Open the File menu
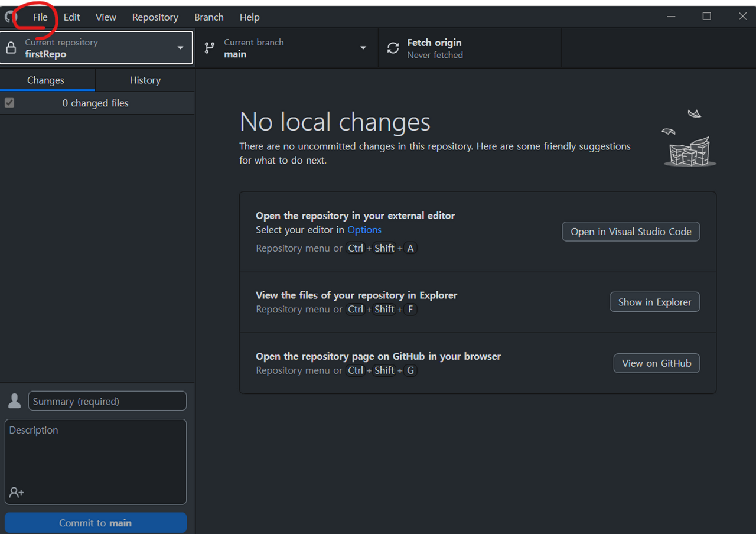The width and height of the screenshot is (756, 534). tap(40, 17)
